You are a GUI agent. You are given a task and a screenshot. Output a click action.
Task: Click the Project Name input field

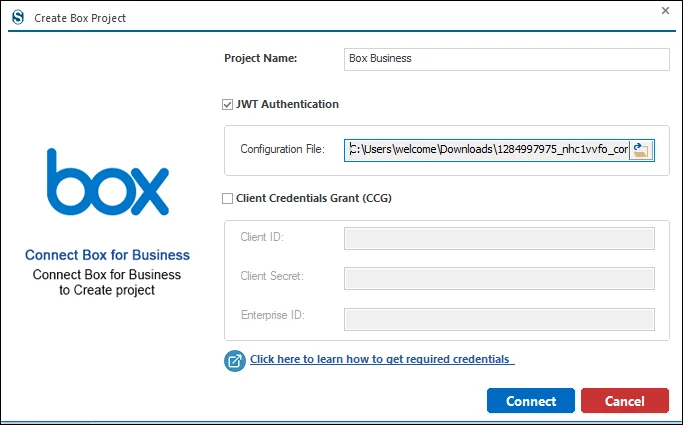(507, 59)
